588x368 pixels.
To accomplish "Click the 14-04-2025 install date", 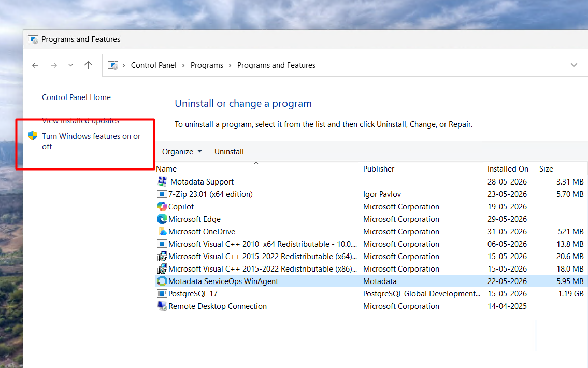I will 507,306.
